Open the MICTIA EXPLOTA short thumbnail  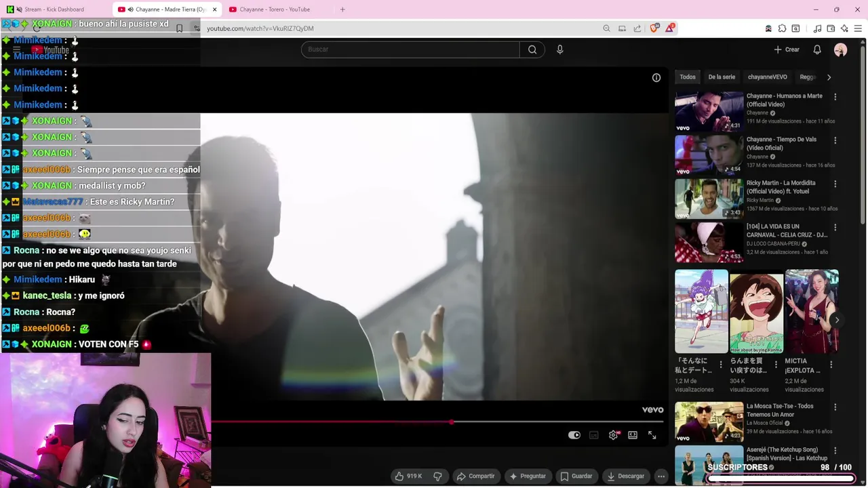click(812, 311)
